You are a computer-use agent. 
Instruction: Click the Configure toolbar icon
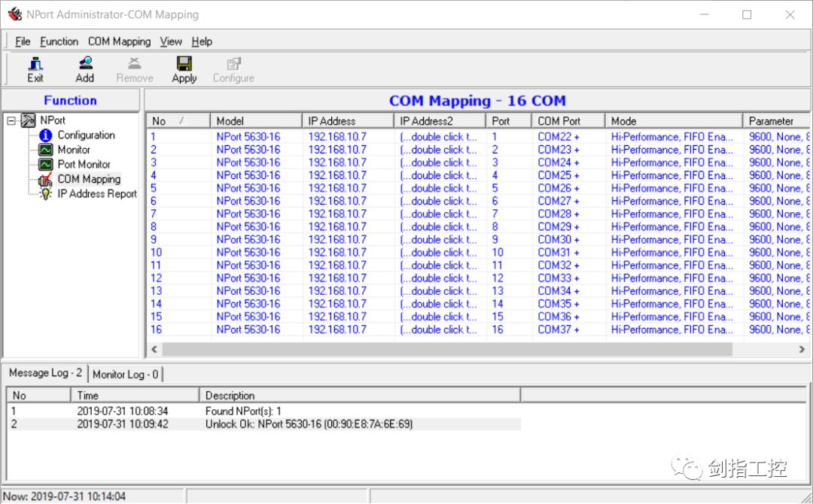click(234, 63)
